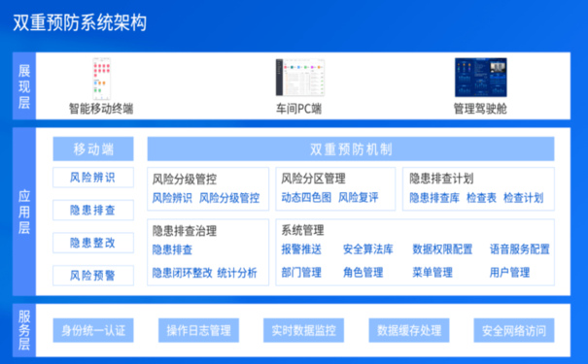Click the 隐患排查治理 section heading
This screenshot has width=588, height=364.
[185, 231]
